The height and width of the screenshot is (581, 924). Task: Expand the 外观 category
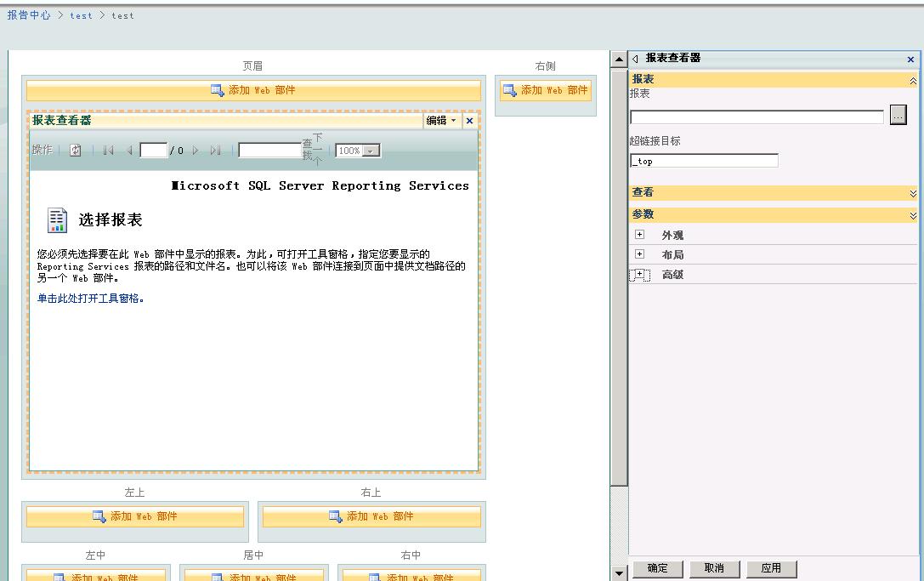pyautogui.click(x=639, y=234)
